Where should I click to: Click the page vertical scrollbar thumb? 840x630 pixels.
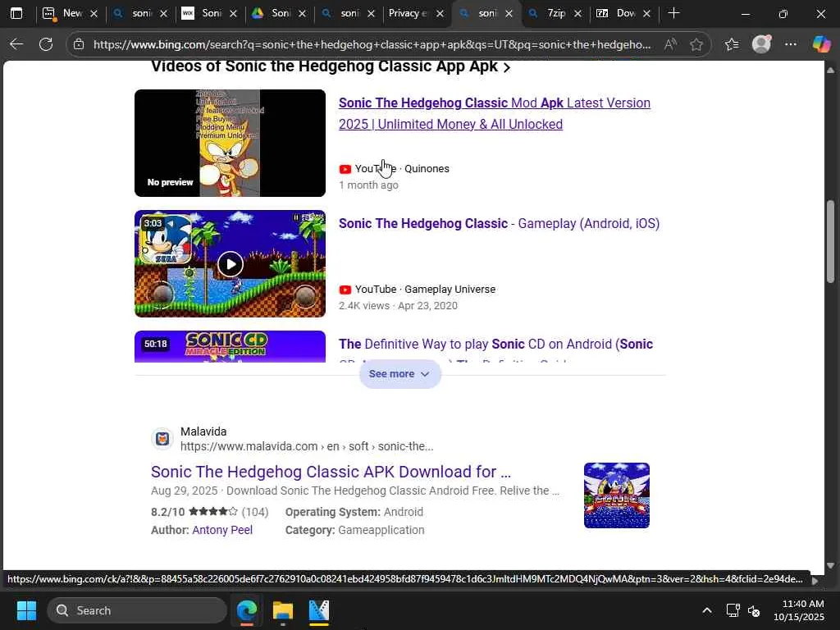pyautogui.click(x=830, y=242)
